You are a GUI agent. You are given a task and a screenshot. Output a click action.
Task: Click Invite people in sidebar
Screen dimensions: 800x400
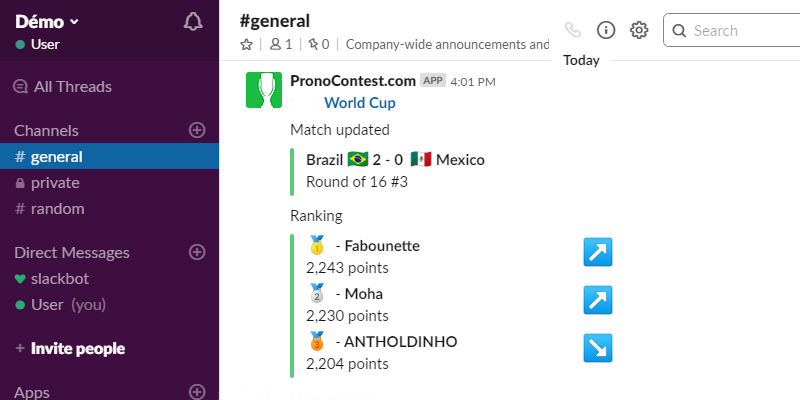pyautogui.click(x=77, y=349)
